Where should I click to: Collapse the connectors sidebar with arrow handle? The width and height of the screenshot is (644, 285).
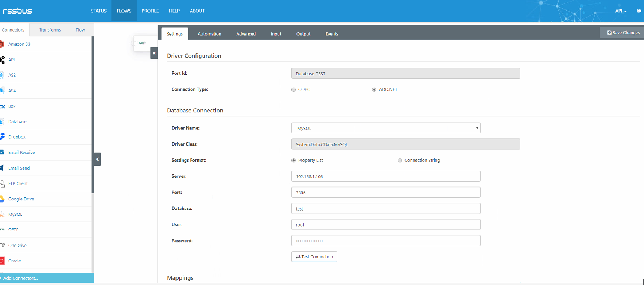(97, 159)
